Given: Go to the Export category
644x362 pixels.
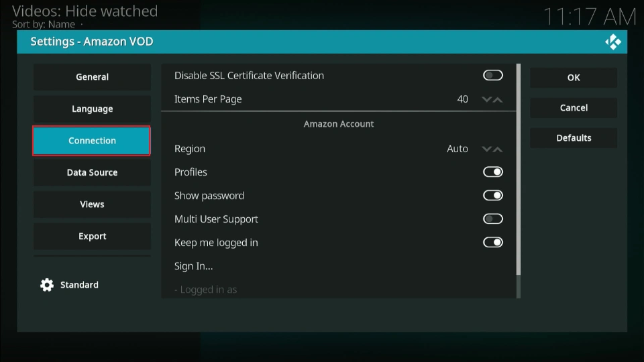Looking at the screenshot, I should click(x=92, y=237).
